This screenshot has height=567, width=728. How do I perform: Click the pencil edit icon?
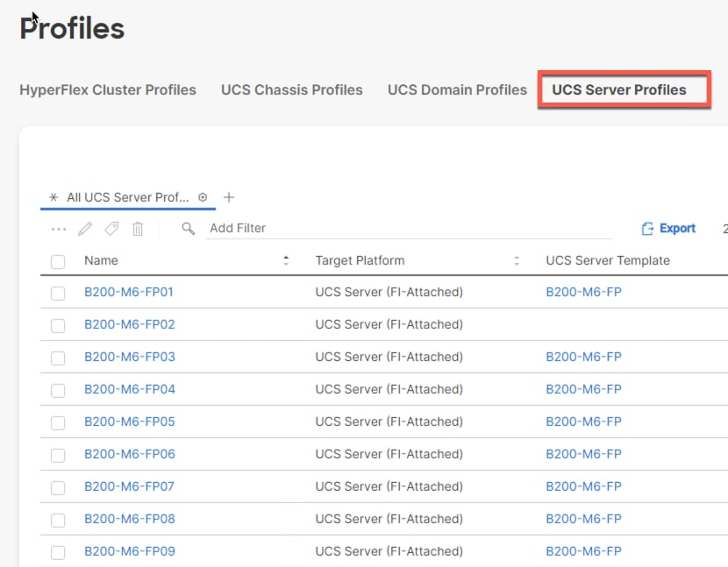(85, 229)
